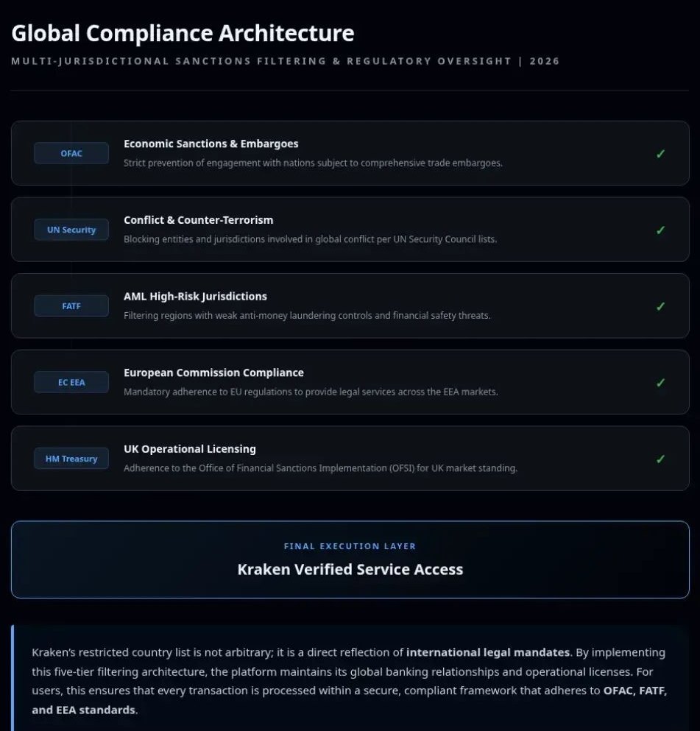Click the checkmark beside Conflict & Counter-Terrorism

660,230
